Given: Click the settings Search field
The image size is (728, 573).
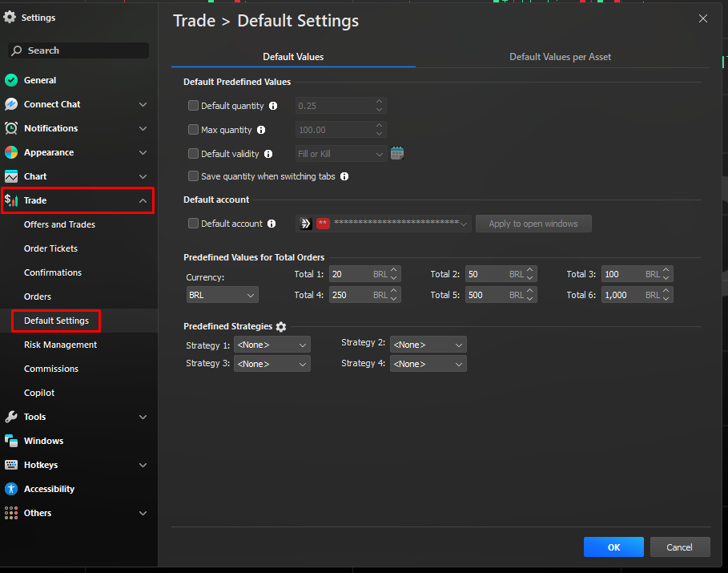Looking at the screenshot, I should coord(78,50).
